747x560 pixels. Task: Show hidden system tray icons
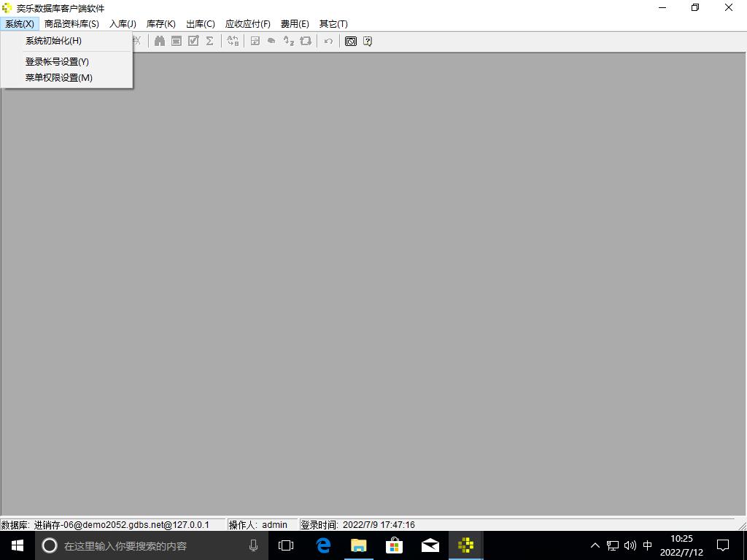click(595, 545)
